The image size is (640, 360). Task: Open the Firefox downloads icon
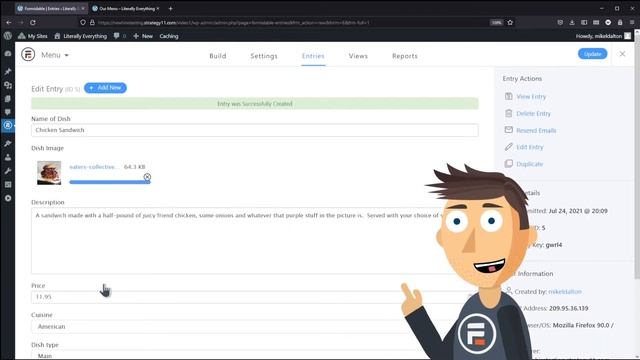coord(572,22)
